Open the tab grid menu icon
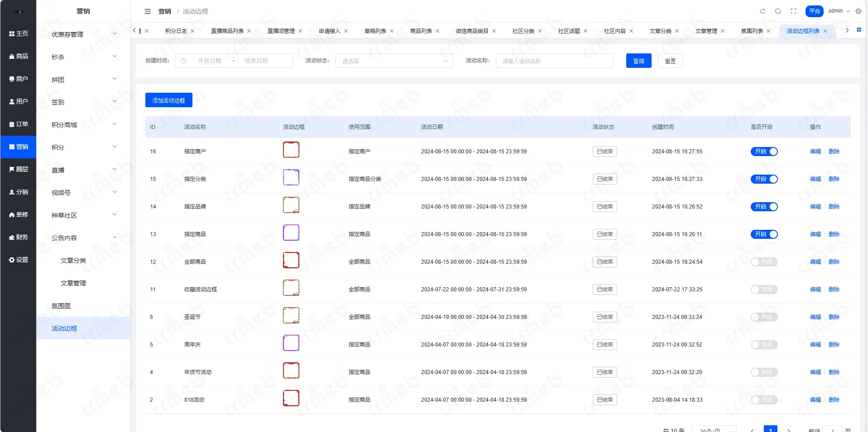 [x=859, y=30]
